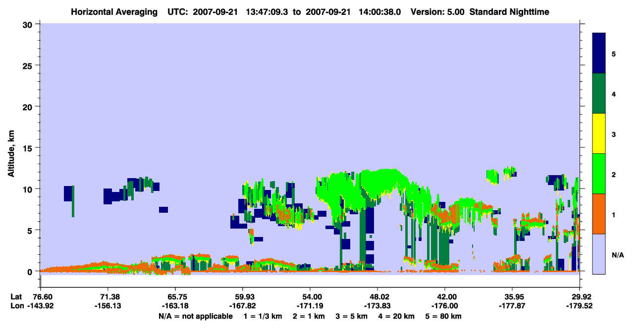Screen dimensions: 644x330
Task: Click the latitude value 71.38
Action: [x=107, y=297]
